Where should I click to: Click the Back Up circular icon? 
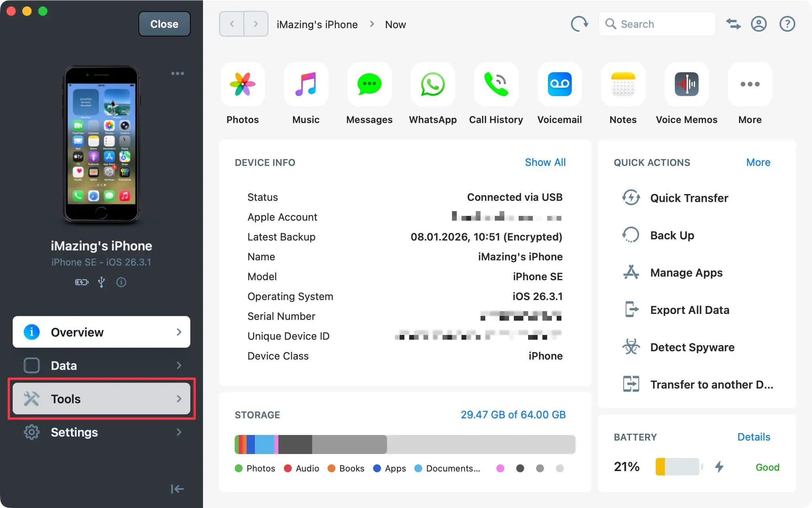631,235
